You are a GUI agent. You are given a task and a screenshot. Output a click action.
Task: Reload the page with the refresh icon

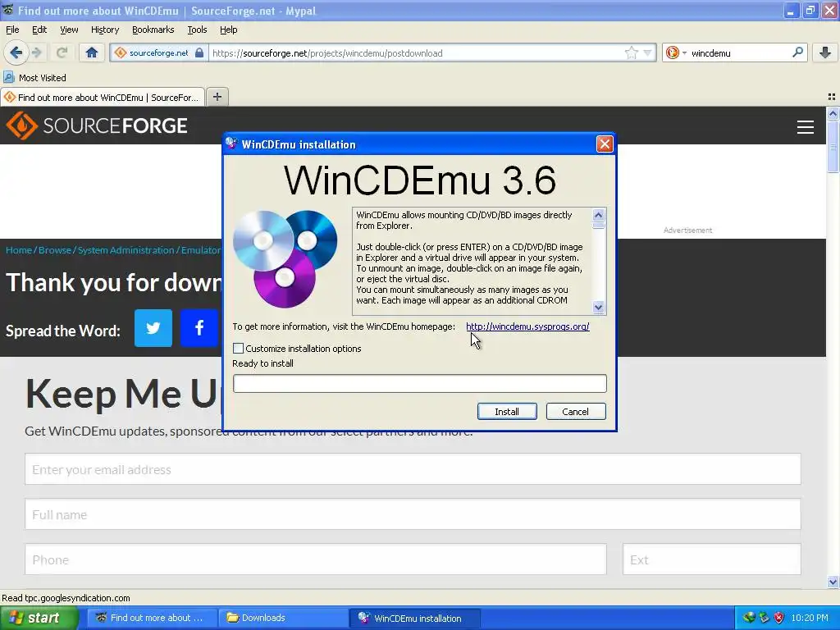(62, 52)
